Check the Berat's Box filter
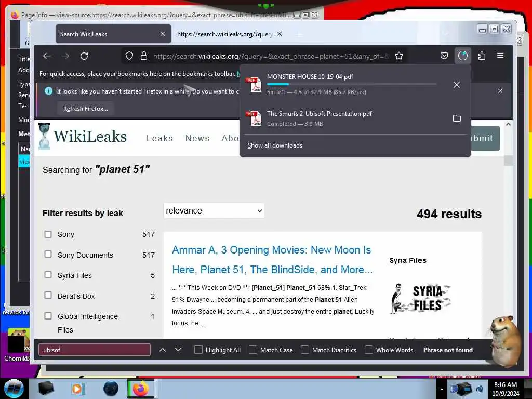Screen dimensions: 532x399 click(48, 295)
